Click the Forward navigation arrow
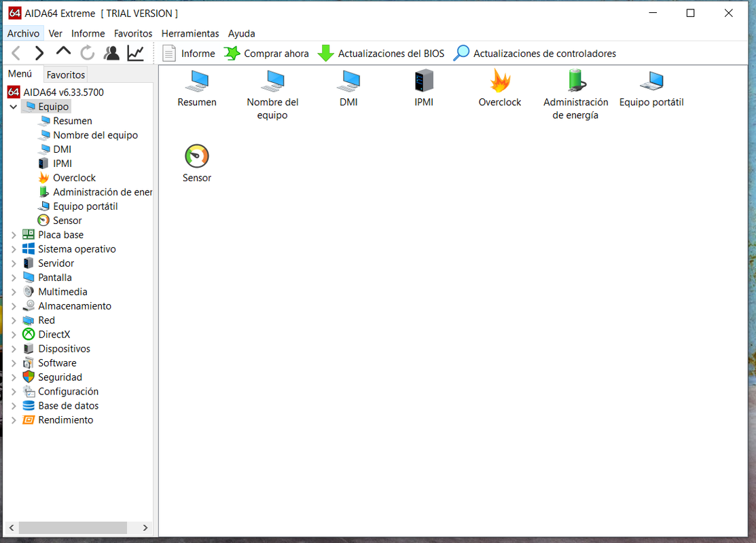The image size is (756, 543). coord(39,53)
